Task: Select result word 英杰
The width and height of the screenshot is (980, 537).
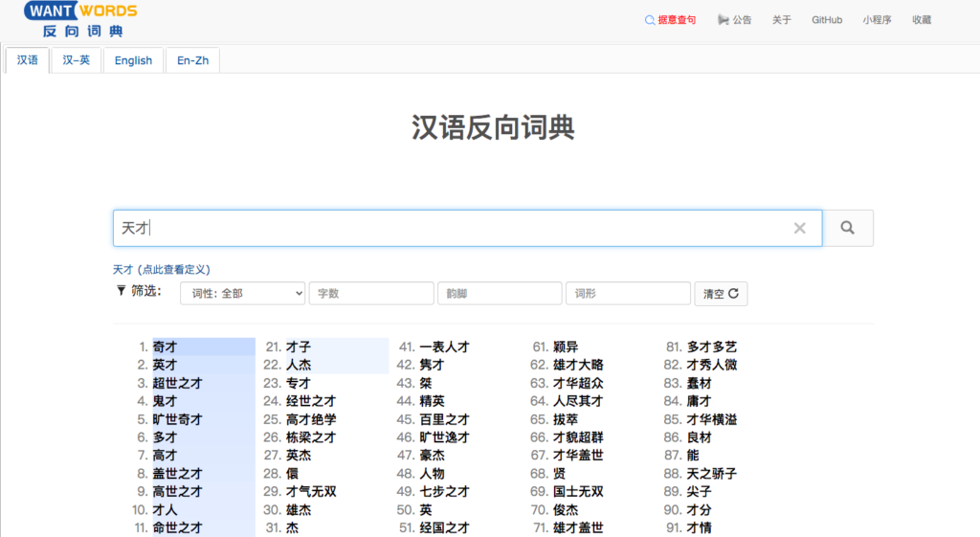Action: click(x=299, y=456)
